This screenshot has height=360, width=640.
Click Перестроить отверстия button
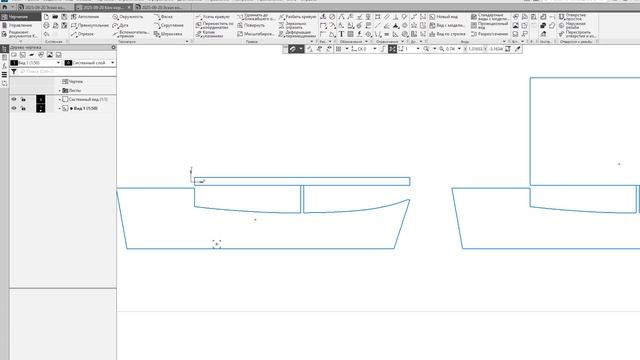tap(577, 34)
